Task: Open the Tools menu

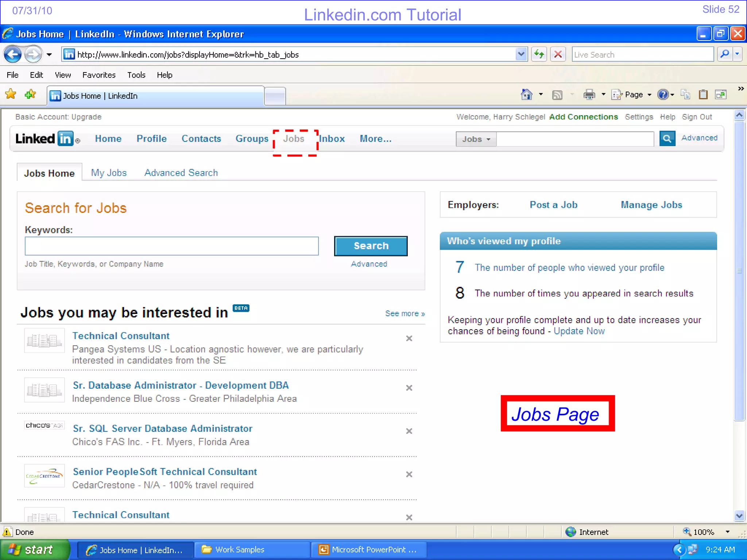Action: pyautogui.click(x=136, y=75)
